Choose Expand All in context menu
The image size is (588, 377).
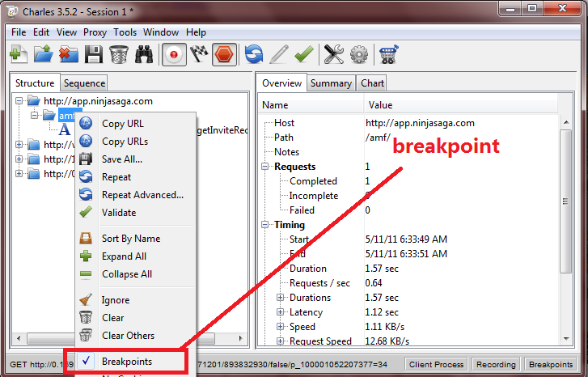(x=135, y=256)
